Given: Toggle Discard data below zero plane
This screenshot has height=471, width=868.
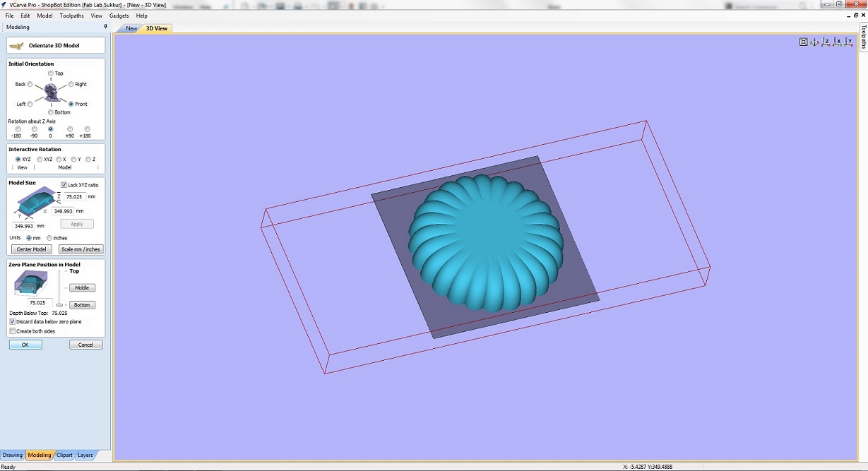Looking at the screenshot, I should coord(13,321).
